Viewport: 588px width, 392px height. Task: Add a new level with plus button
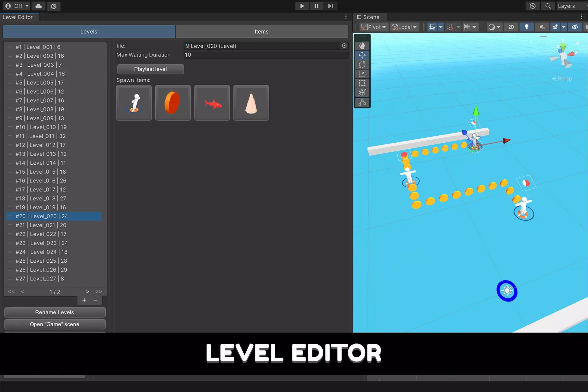pos(84,300)
